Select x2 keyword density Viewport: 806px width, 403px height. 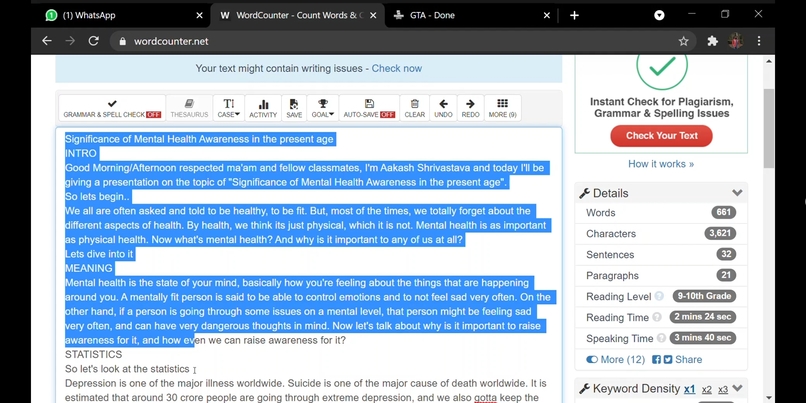pyautogui.click(x=707, y=389)
